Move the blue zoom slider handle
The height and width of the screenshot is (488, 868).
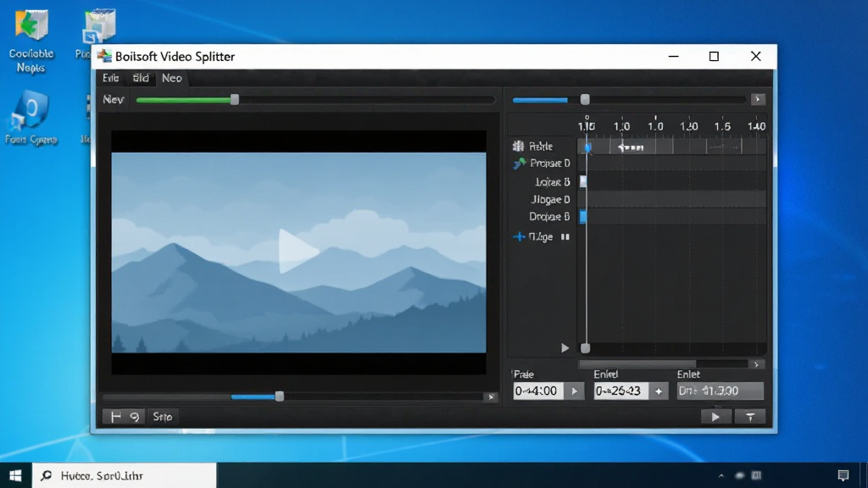point(585,100)
